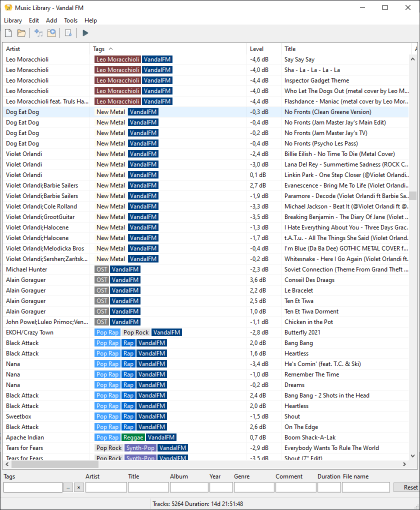This screenshot has width=420, height=510.
Task: Toggle sort direction arrow on the Tags column
Action: [110, 49]
